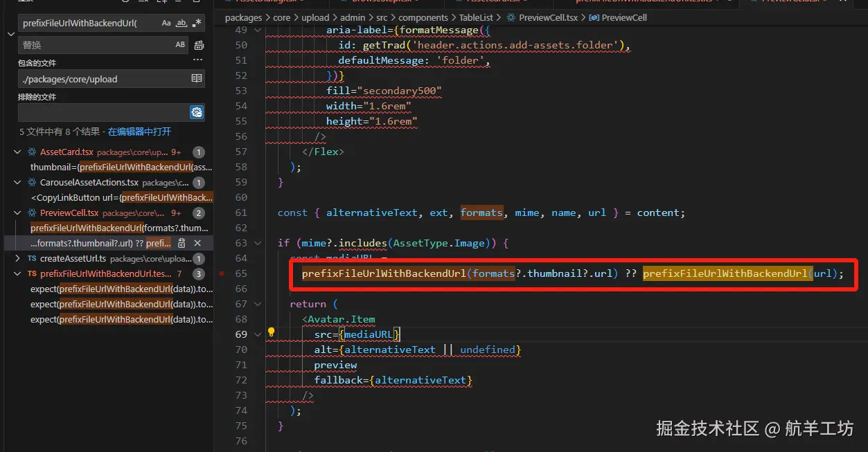Open the CopyLinkButton url match result

pyautogui.click(x=122, y=198)
